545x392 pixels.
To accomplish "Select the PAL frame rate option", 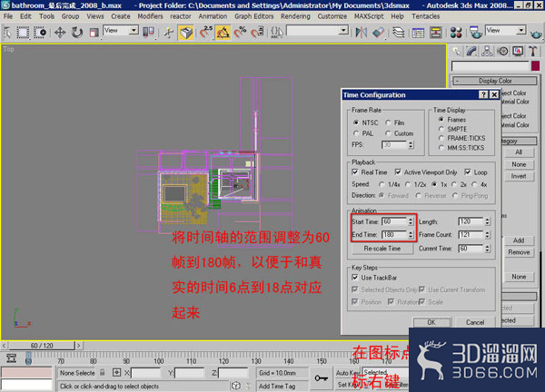I will click(x=356, y=133).
